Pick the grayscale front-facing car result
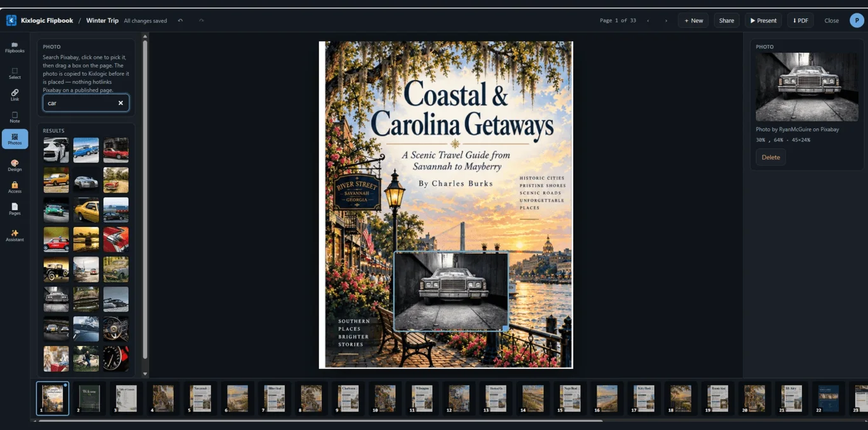The image size is (868, 430). coord(56,299)
